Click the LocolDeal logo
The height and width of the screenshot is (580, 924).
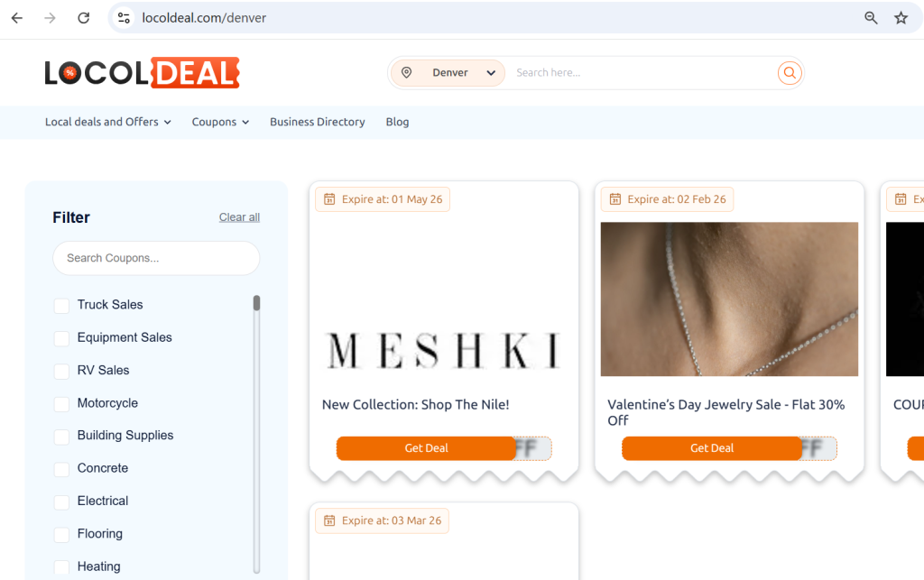pyautogui.click(x=142, y=73)
